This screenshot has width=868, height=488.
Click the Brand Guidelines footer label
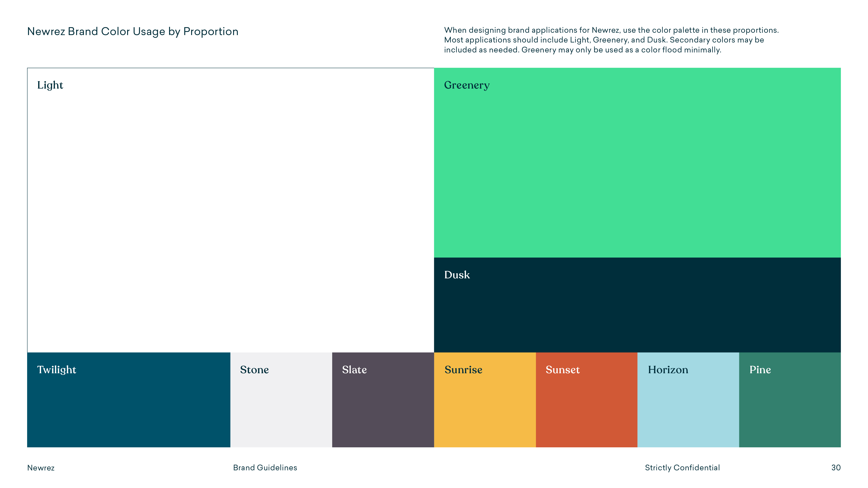pos(265,467)
